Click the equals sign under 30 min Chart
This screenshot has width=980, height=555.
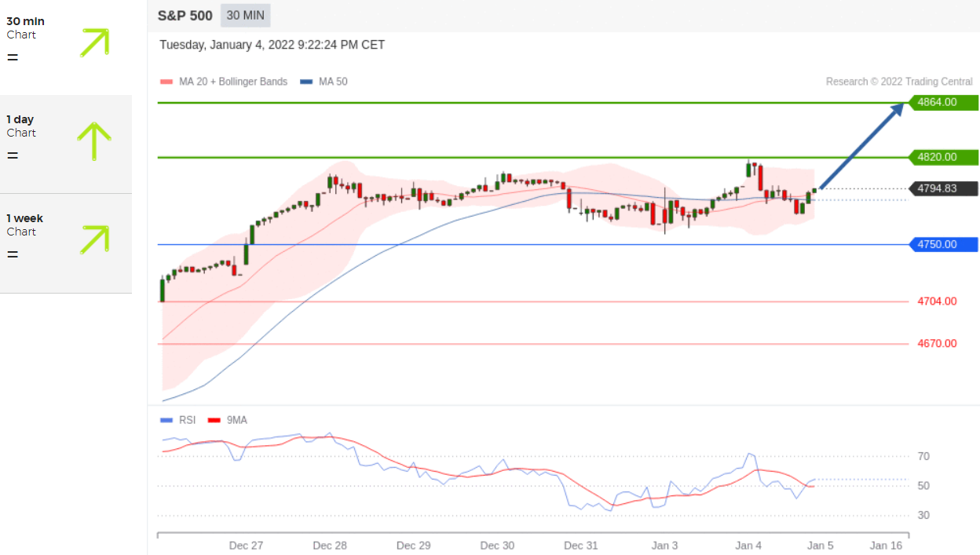[x=13, y=57]
